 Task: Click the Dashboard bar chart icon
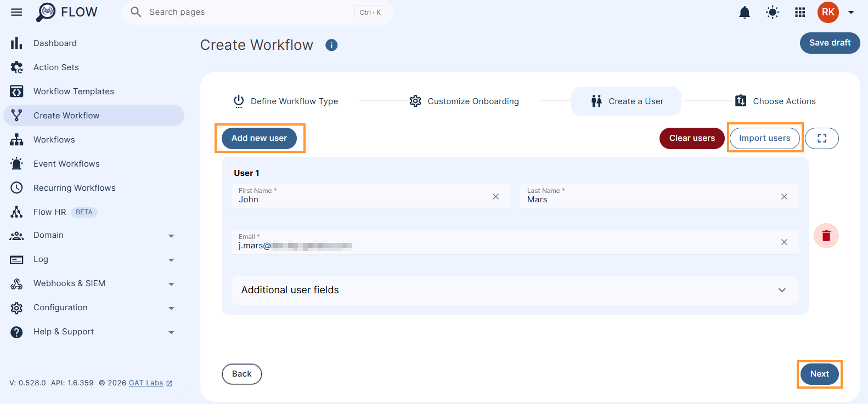pyautogui.click(x=16, y=43)
